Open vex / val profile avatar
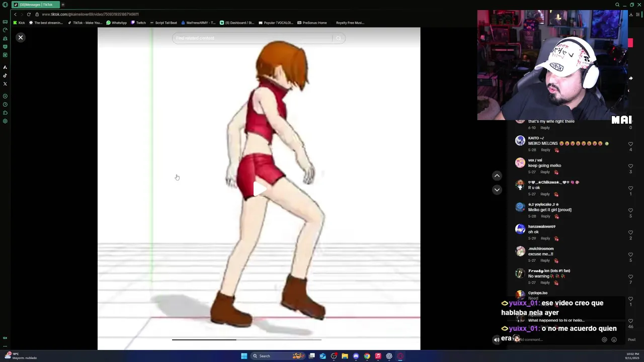This screenshot has width=644, height=362. tap(520, 163)
